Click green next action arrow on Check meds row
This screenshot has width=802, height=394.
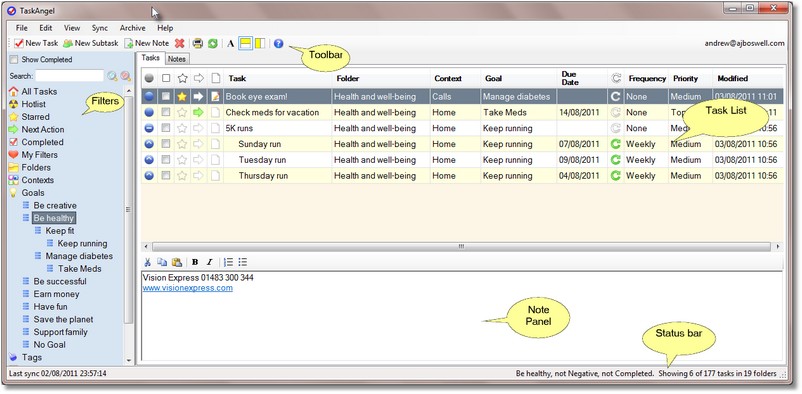(x=198, y=112)
